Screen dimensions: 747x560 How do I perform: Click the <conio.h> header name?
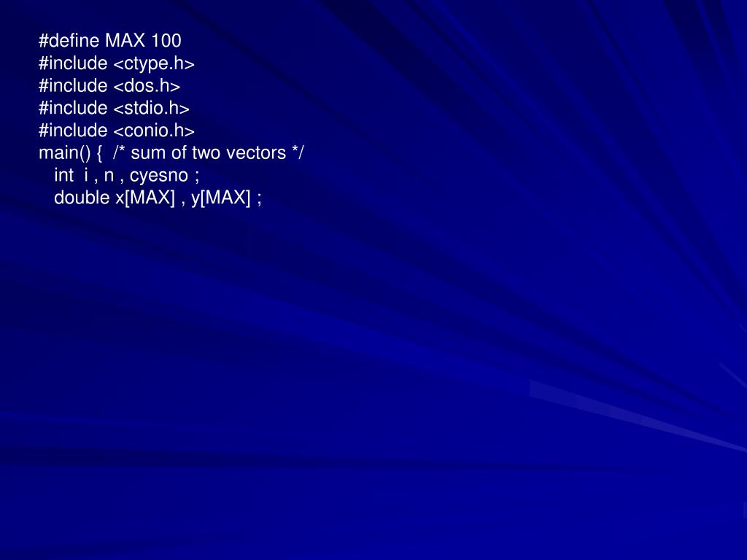pyautogui.click(x=155, y=131)
